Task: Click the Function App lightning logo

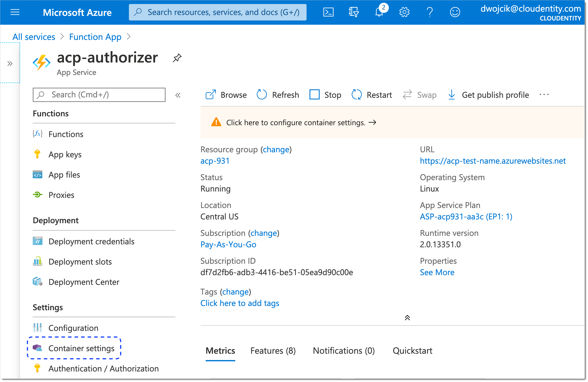Action: (x=42, y=62)
